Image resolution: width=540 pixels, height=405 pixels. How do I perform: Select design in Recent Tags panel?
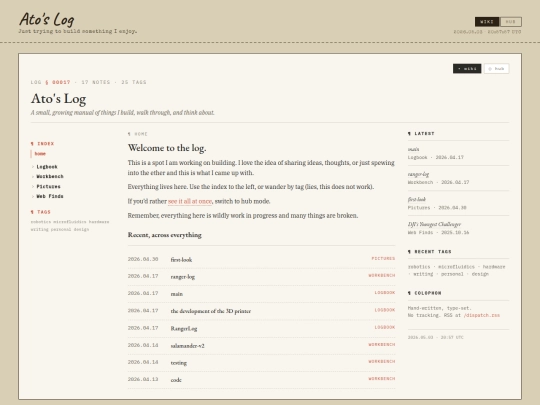(480, 274)
